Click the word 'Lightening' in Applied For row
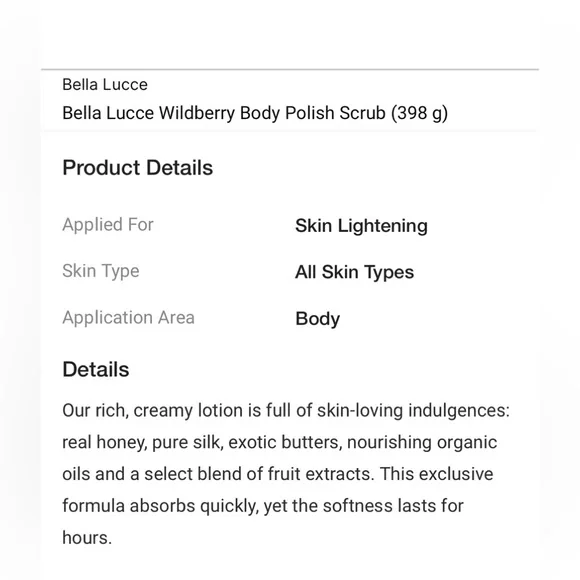 point(382,226)
